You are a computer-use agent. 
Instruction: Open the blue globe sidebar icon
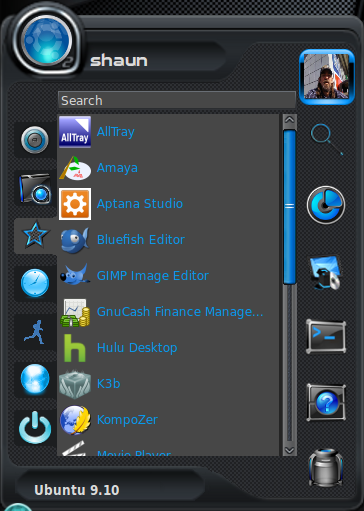point(35,379)
